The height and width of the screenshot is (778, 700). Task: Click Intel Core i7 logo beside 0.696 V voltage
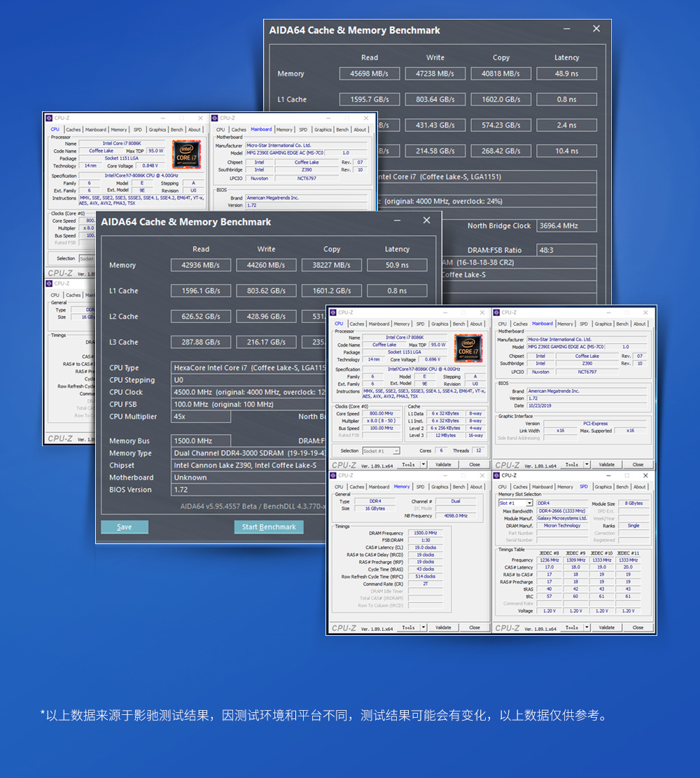coord(468,348)
